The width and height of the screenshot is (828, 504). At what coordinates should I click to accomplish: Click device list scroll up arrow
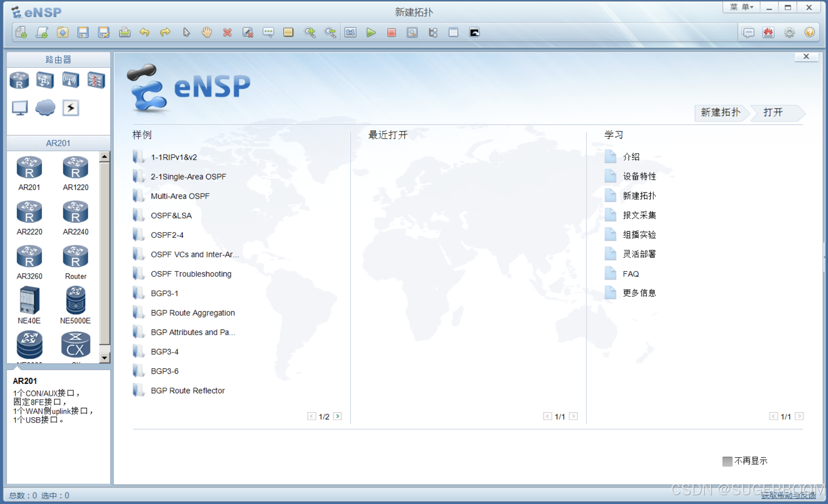point(105,157)
